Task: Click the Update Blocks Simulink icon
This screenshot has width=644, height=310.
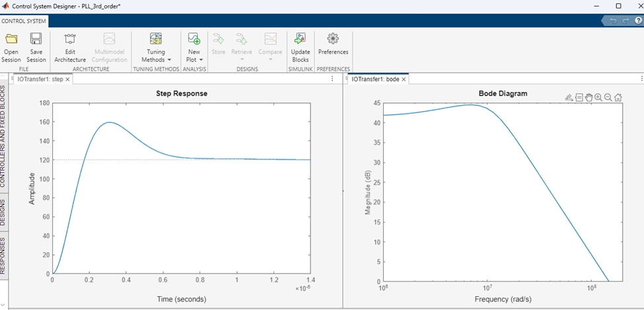Action: 301,39
